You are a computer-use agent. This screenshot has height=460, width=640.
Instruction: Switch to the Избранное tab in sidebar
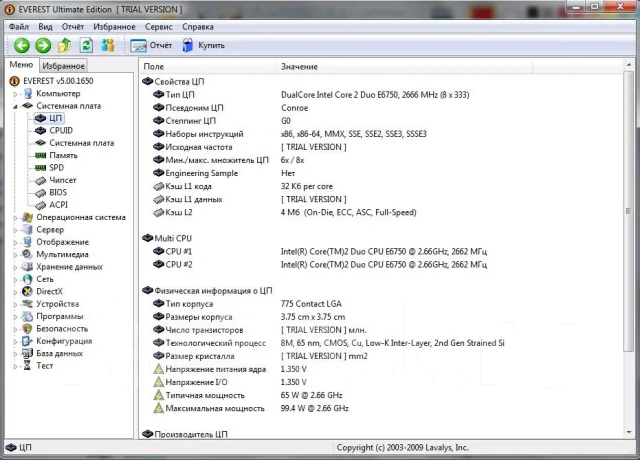click(63, 66)
